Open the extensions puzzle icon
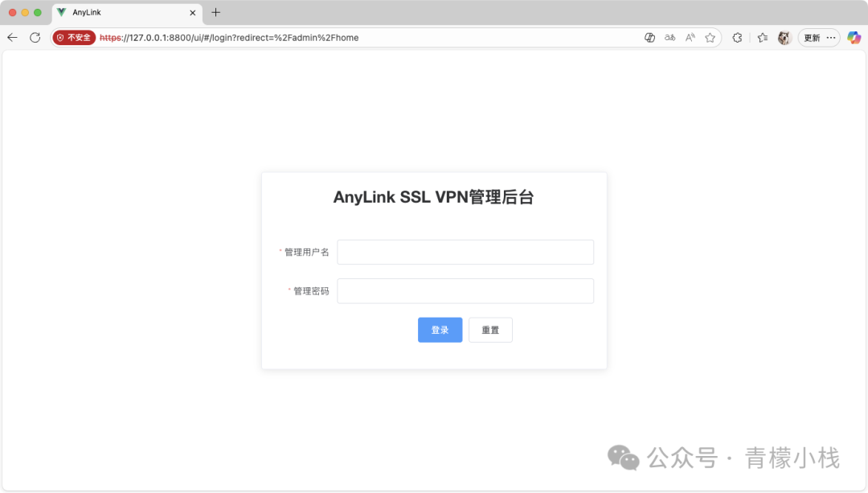The image size is (868, 493). coord(737,38)
